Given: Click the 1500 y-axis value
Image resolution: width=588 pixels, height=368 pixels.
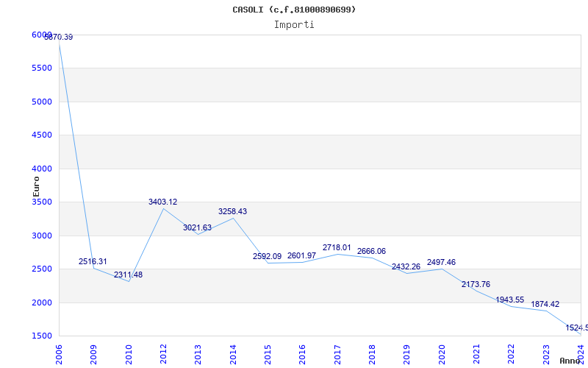Looking at the screenshot, I should (x=42, y=336).
